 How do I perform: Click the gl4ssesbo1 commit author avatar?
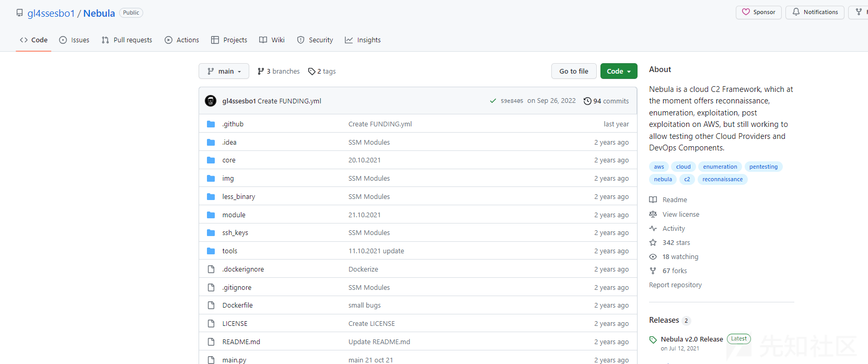point(211,101)
